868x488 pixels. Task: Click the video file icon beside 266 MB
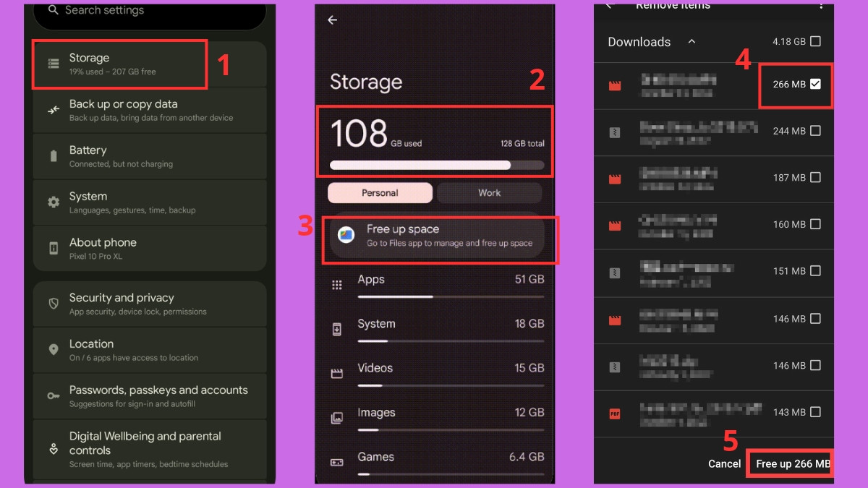coord(615,85)
